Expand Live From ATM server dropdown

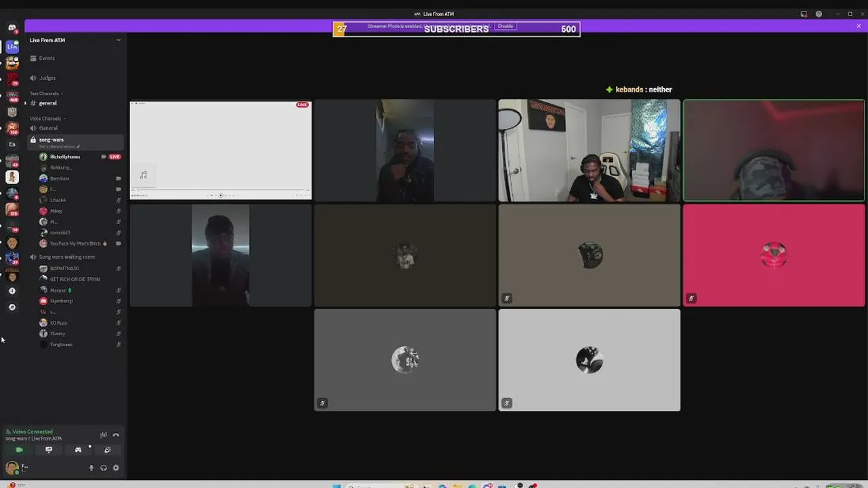click(119, 40)
